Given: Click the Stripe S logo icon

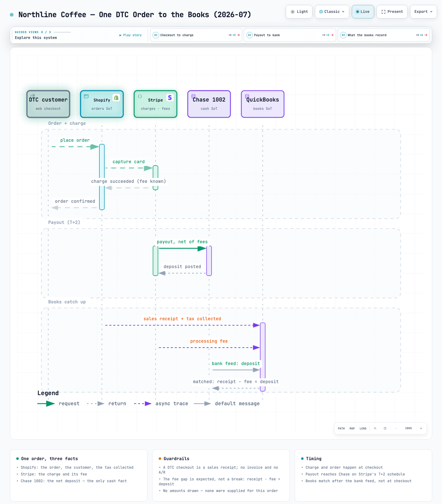Looking at the screenshot, I should (x=170, y=98).
